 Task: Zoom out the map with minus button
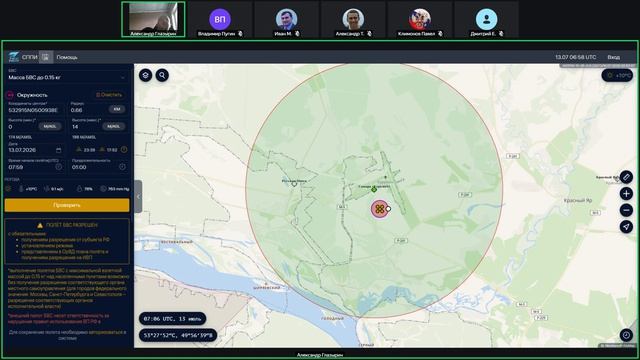[626, 210]
